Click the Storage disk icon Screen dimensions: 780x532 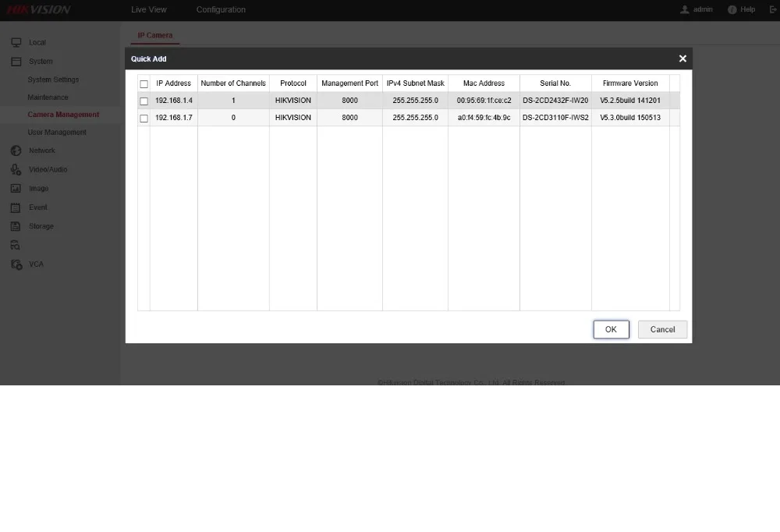pos(16,226)
